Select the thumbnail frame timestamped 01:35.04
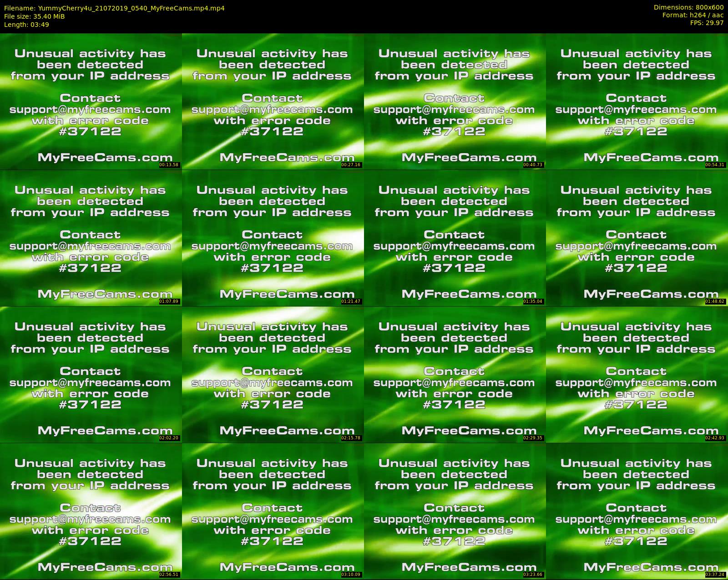This screenshot has width=728, height=580. [455, 238]
